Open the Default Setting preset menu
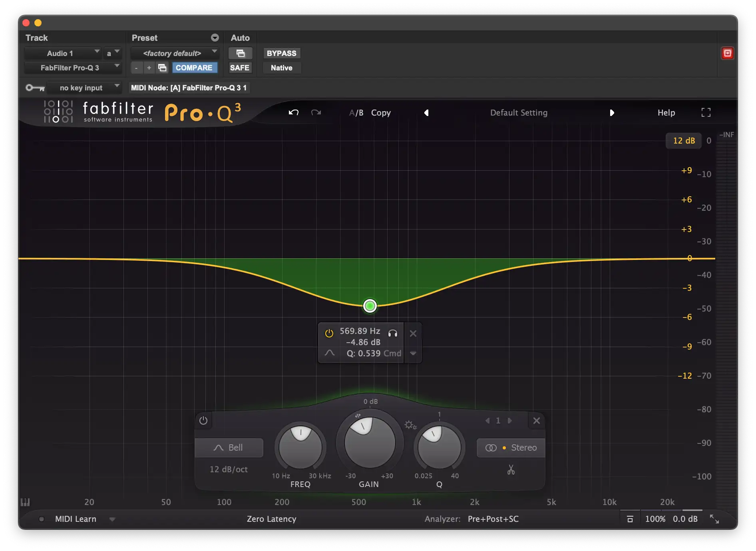Image resolution: width=756 pixels, height=551 pixels. (519, 113)
